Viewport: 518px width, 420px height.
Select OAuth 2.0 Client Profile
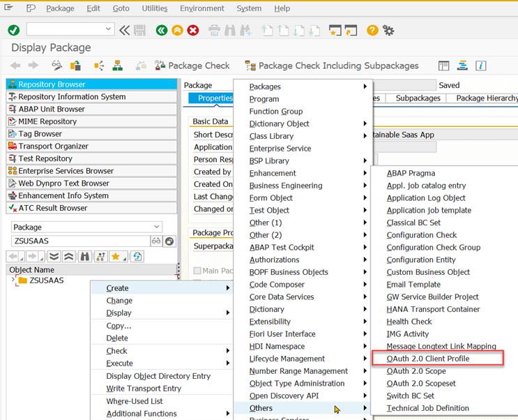click(428, 359)
